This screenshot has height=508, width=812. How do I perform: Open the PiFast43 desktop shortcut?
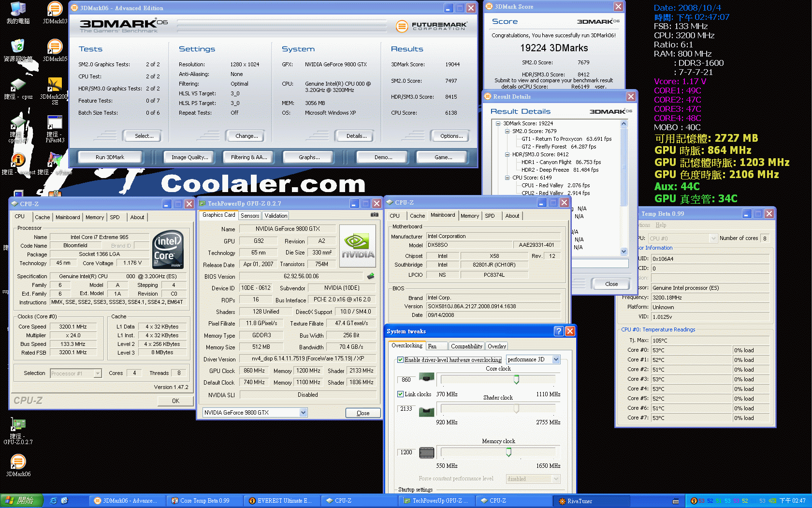[55, 129]
